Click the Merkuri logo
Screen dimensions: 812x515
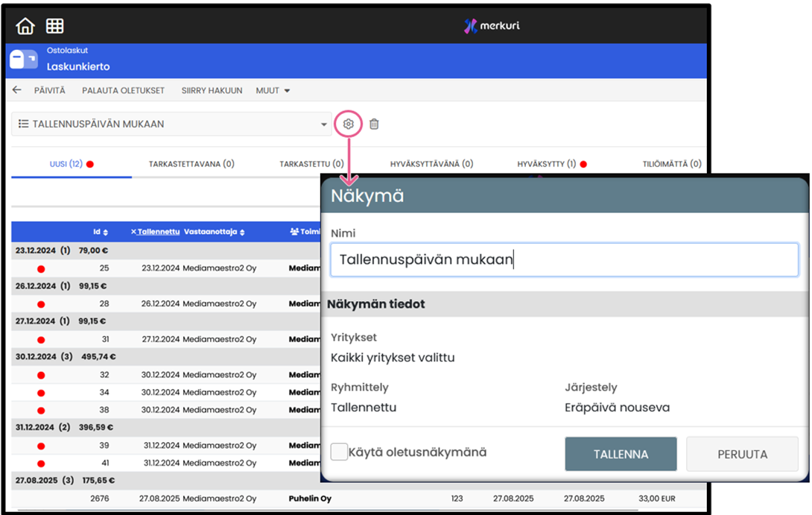click(x=492, y=25)
